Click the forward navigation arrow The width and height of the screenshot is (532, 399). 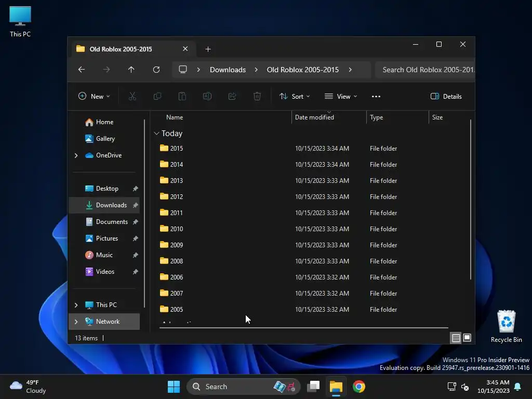tap(107, 70)
